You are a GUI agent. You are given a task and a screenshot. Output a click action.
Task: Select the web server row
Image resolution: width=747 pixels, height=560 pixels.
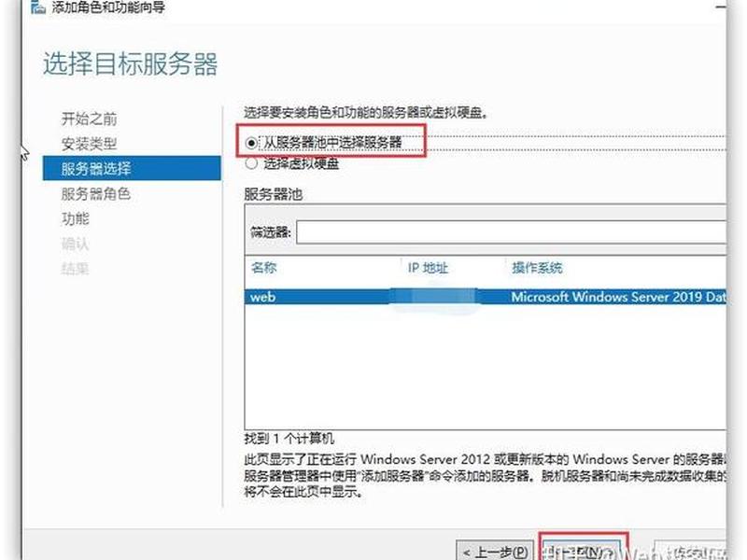click(x=486, y=297)
